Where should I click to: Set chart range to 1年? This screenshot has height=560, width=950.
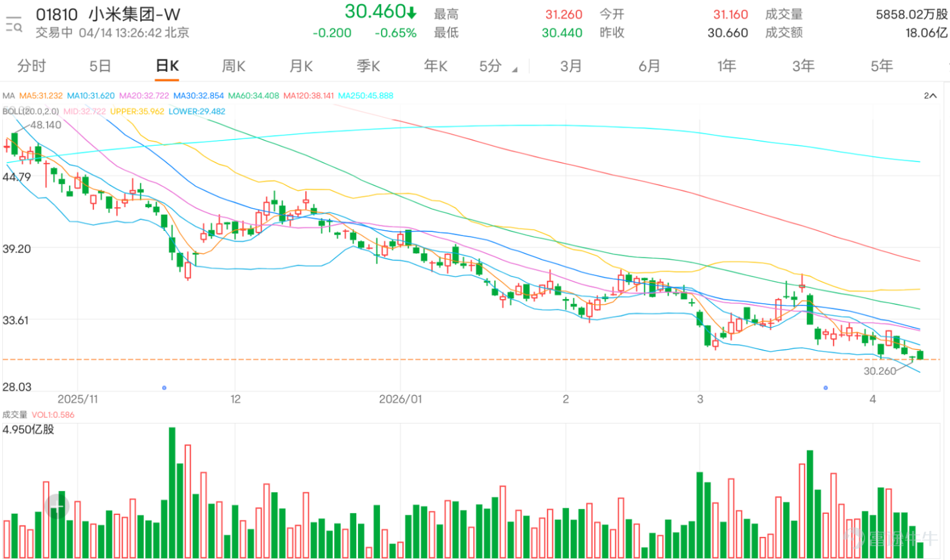pos(726,66)
